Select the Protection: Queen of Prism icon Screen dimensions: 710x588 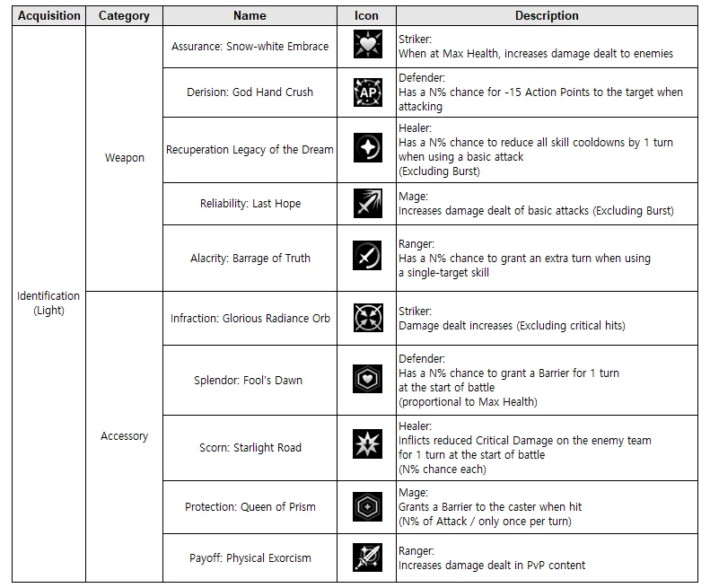click(x=367, y=506)
